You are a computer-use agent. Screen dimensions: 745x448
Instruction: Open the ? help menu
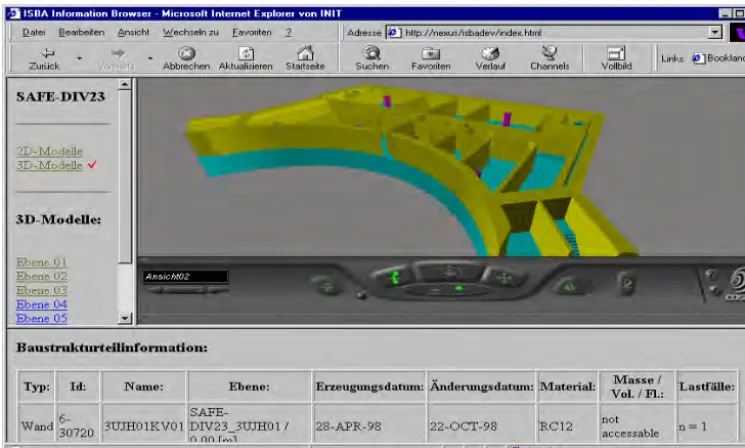288,32
